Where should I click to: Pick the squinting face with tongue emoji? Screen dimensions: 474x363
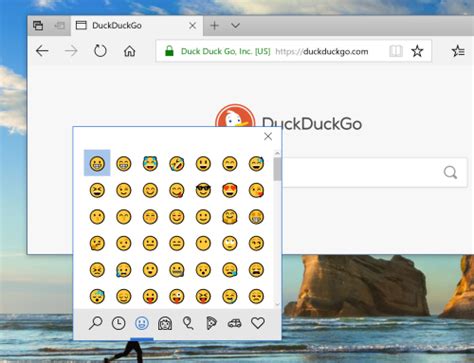pos(203,296)
